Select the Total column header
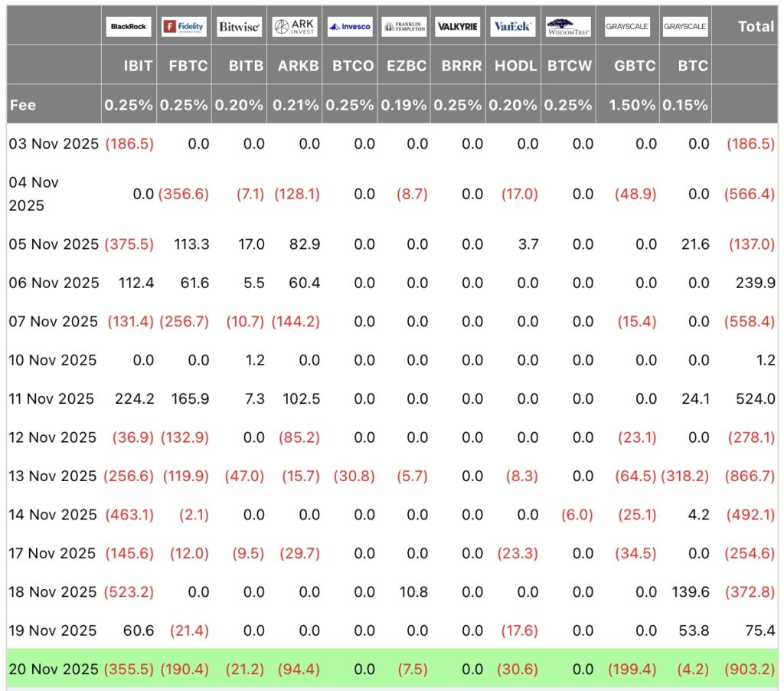The height and width of the screenshot is (691, 784). (755, 26)
